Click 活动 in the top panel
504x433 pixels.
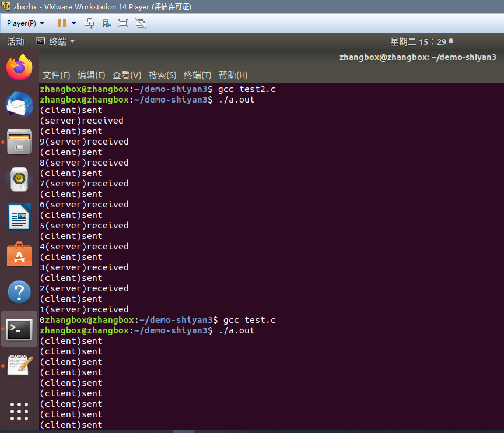15,41
